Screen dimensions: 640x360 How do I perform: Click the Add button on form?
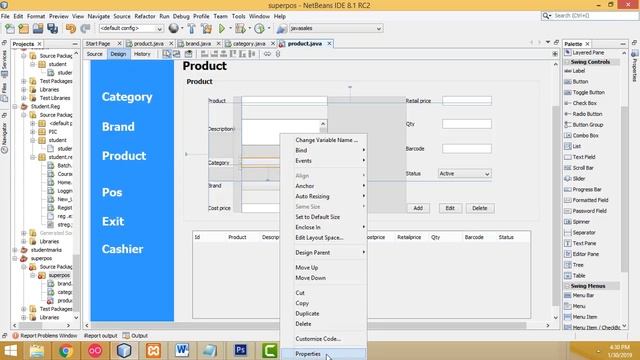point(418,208)
